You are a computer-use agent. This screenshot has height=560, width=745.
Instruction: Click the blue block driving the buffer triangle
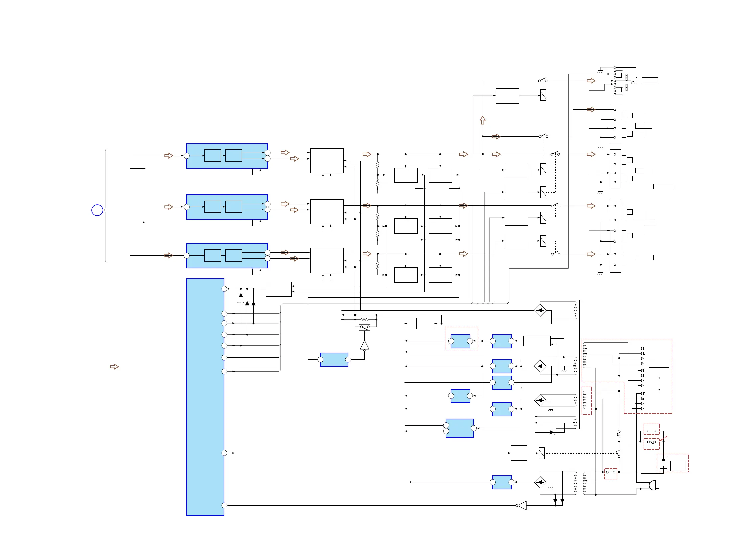tap(334, 359)
